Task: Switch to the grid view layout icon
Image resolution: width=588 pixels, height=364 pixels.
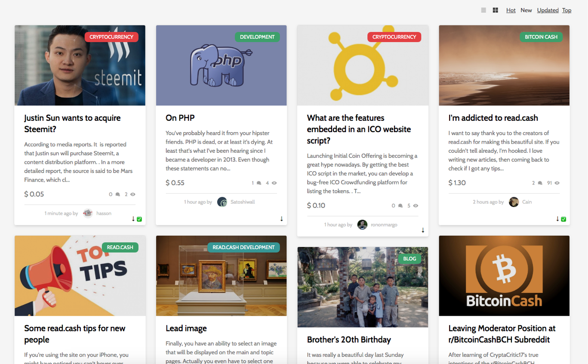Action: pos(496,10)
